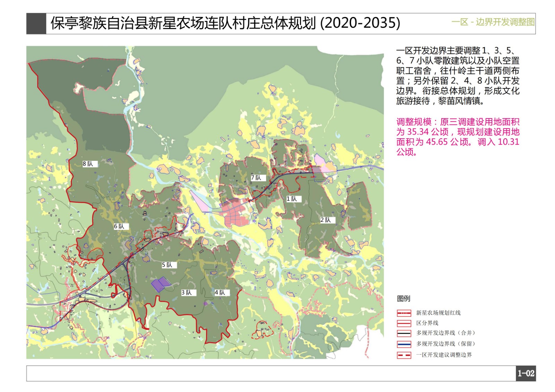This screenshot has width=555, height=392.
Task: Click the 一区开发建议调整边界 legend symbol
Action: point(404,355)
